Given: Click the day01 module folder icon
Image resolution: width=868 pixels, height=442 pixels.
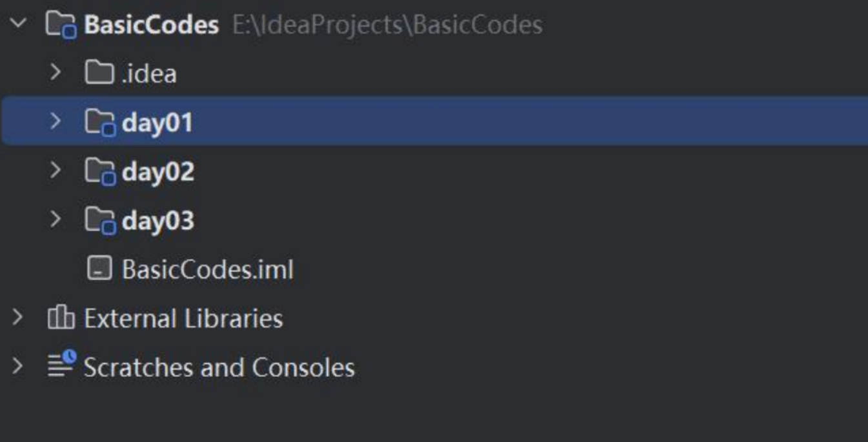Looking at the screenshot, I should [x=101, y=122].
